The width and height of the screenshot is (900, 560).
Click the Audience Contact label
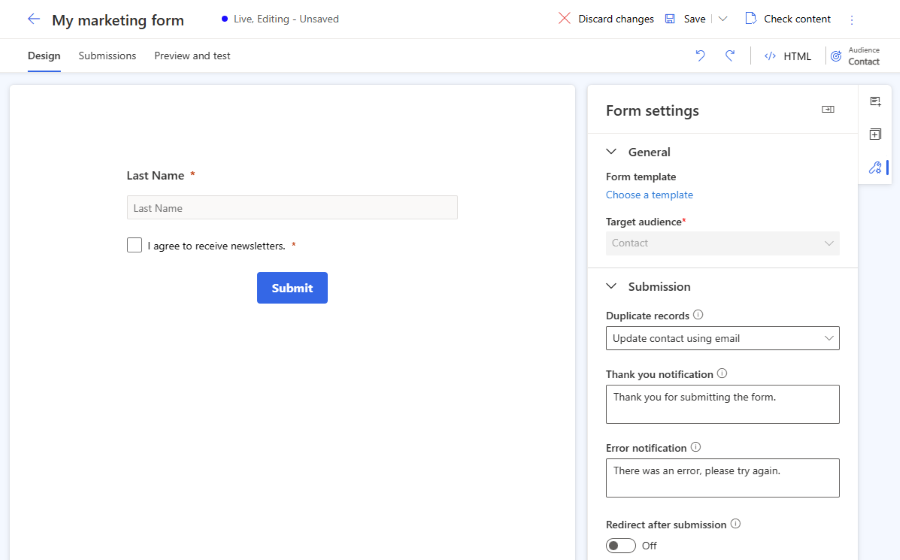tap(864, 56)
